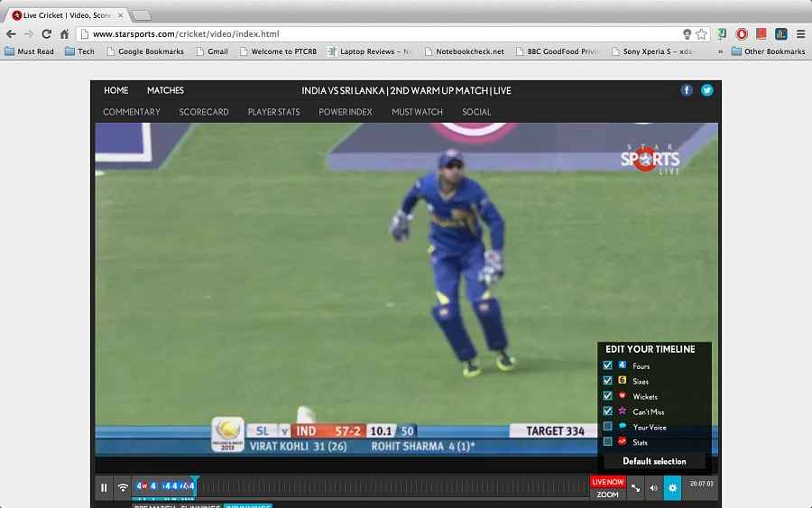Enable the Stats checkbox
Viewport: 812px width, 508px height.
[x=607, y=442]
